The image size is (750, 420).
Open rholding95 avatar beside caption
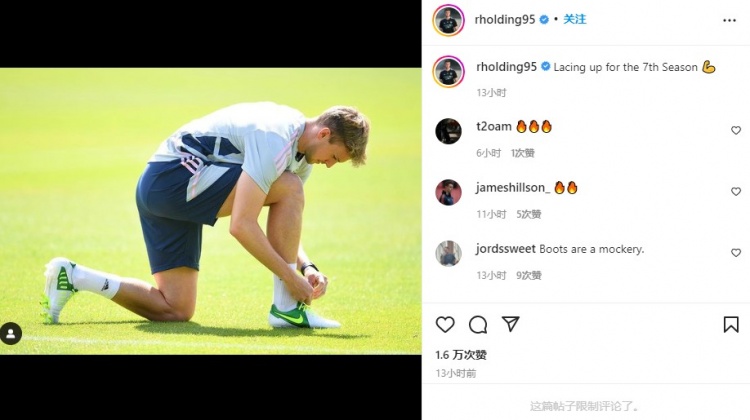click(x=449, y=71)
